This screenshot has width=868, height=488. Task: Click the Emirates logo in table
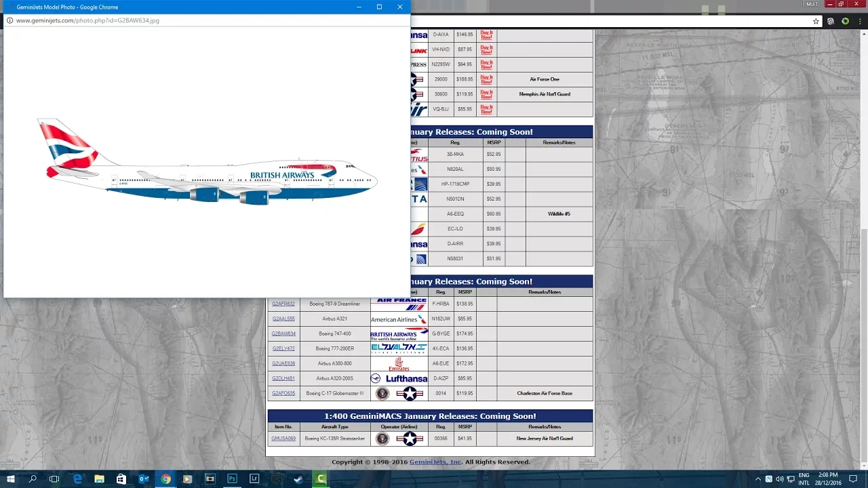pos(399,364)
